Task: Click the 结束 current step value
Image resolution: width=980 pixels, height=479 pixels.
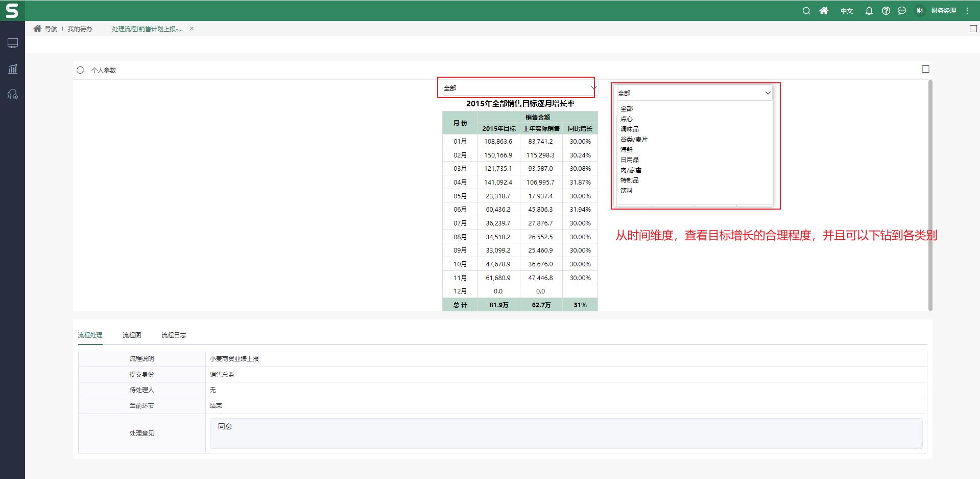Action: [216, 406]
